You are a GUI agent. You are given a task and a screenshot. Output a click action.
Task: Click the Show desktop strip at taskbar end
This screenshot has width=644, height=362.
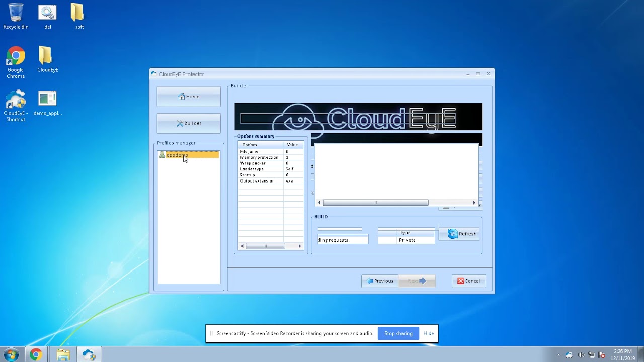(x=640, y=354)
